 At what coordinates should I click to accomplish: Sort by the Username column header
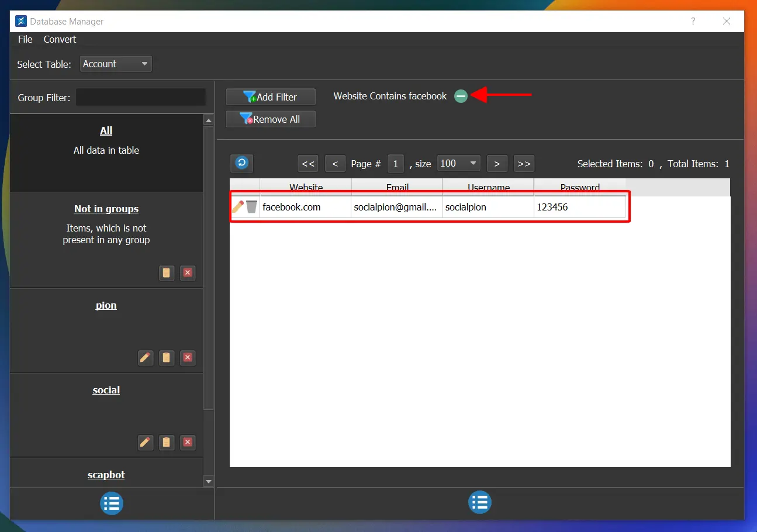pos(489,188)
